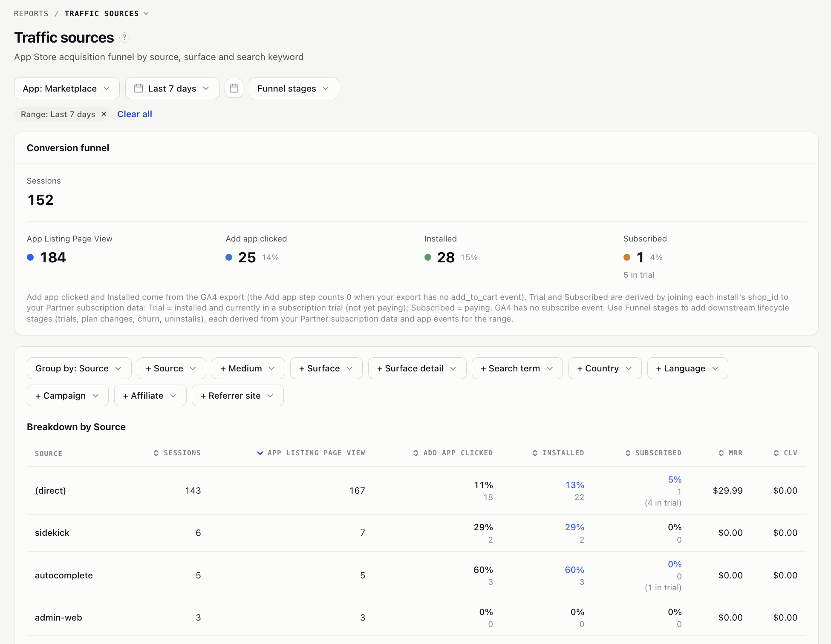Sort table by App Listing Page View
Viewport: 831px width, 644px height.
[311, 453]
